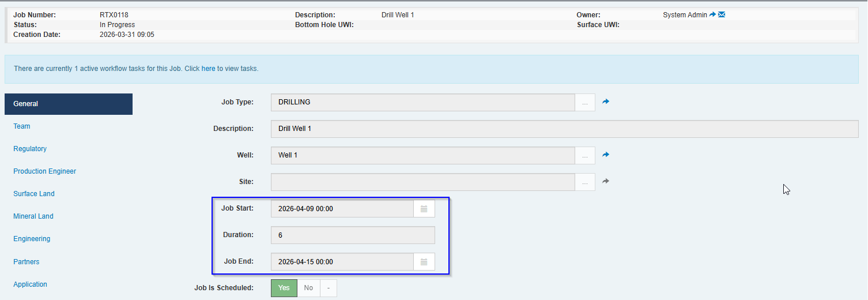
Task: Switch to the Team tab
Action: coord(22,126)
